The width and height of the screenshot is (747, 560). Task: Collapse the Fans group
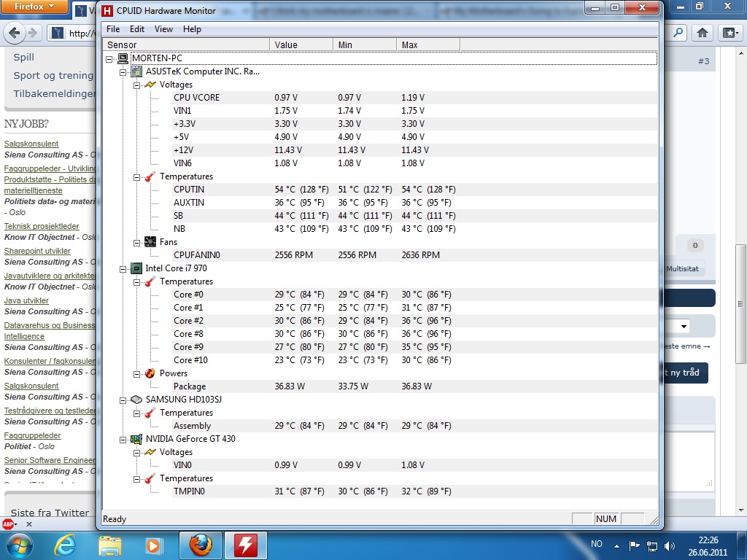click(136, 243)
